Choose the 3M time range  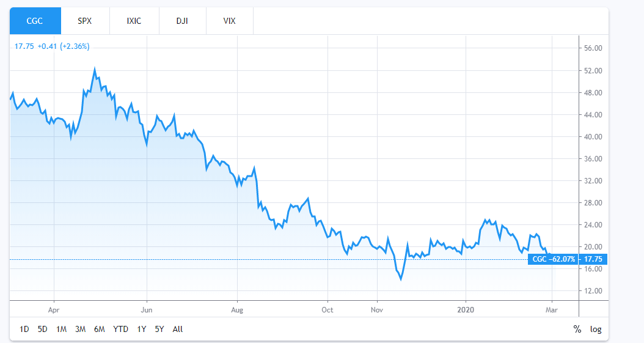click(80, 329)
